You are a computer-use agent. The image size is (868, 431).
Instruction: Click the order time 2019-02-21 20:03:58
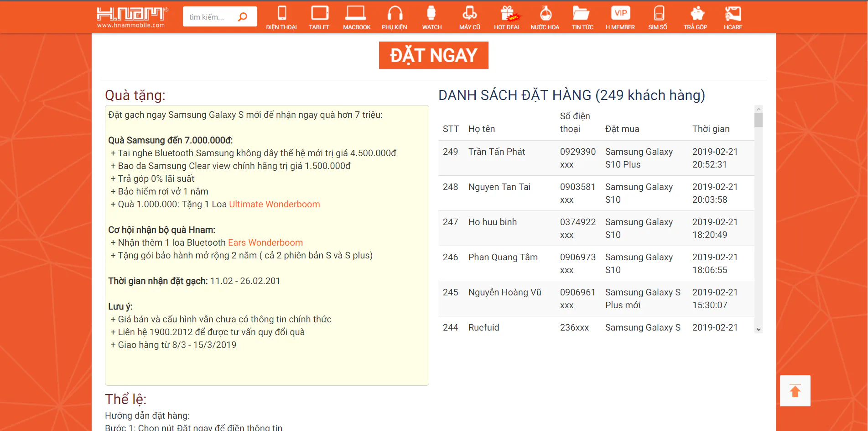pos(715,193)
